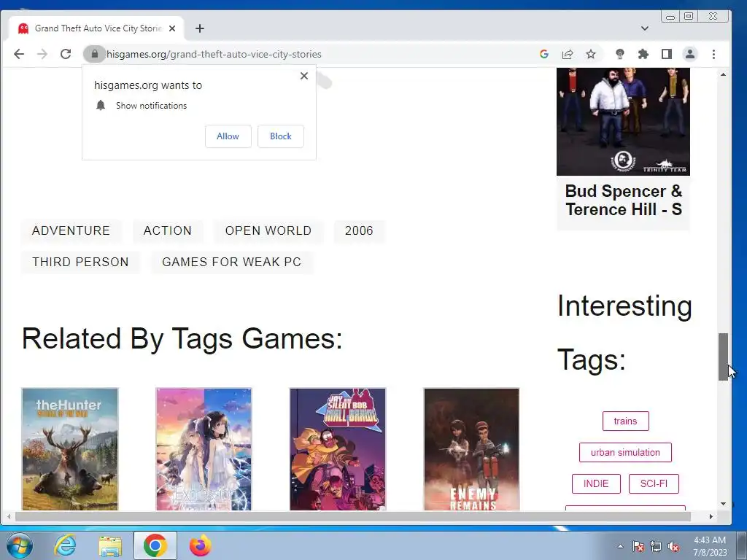747x560 pixels.
Task: Open the GAMES FOR WEAK PC tag
Action: click(231, 262)
